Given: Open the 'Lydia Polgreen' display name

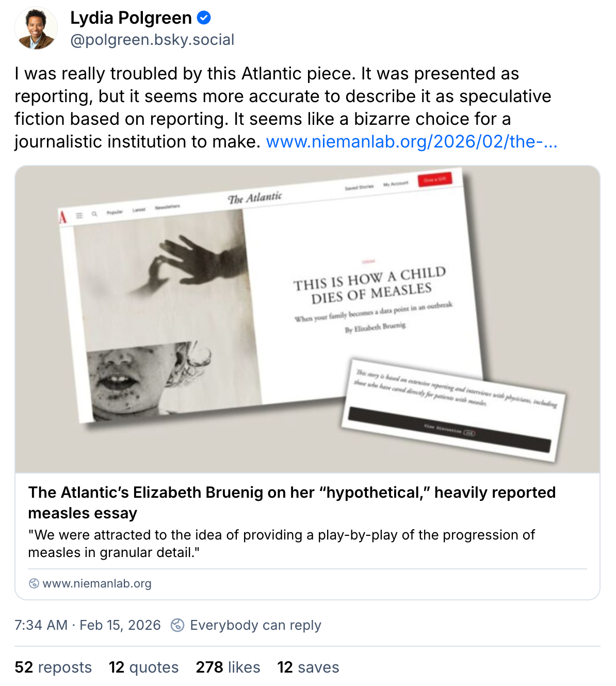Looking at the screenshot, I should (131, 18).
